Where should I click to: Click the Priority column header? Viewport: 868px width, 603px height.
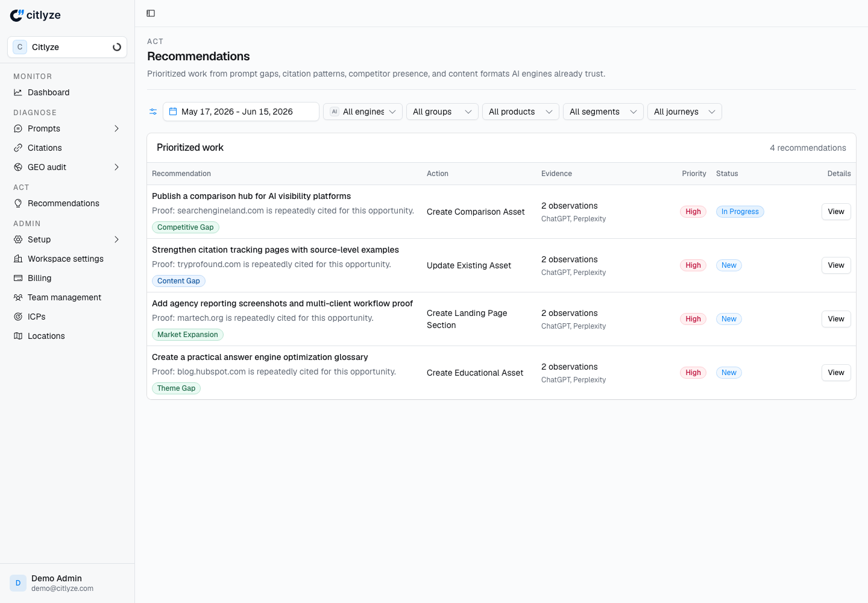pyautogui.click(x=694, y=174)
